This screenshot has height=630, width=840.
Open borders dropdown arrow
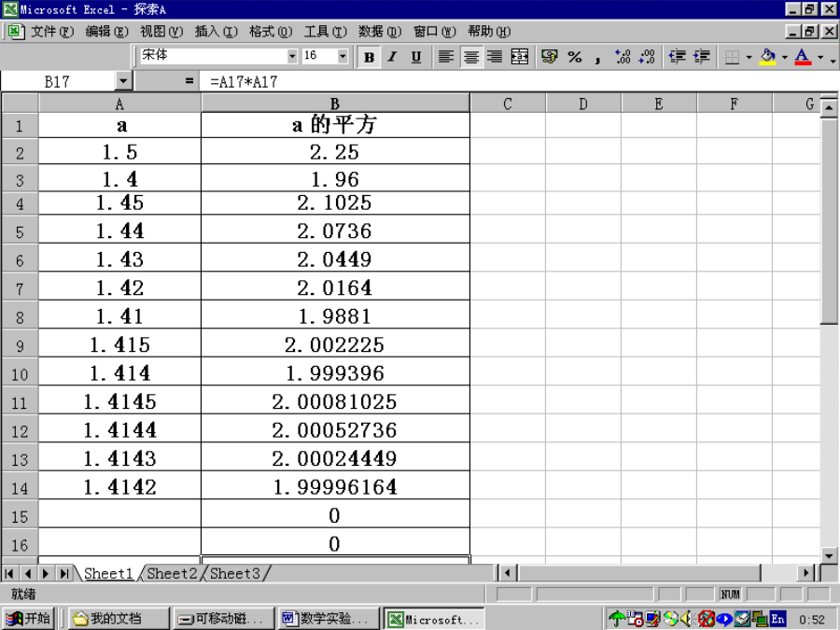coord(749,57)
